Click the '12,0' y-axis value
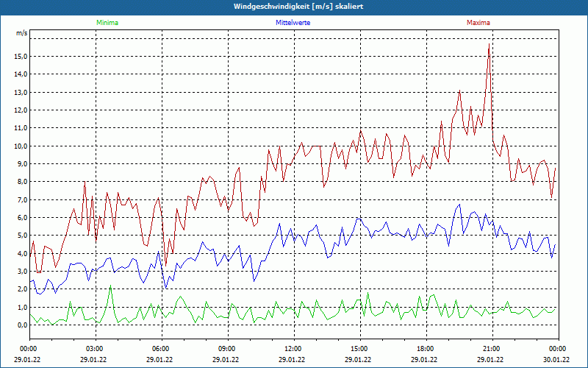Viewport: 588px width, 368px height. (21, 110)
